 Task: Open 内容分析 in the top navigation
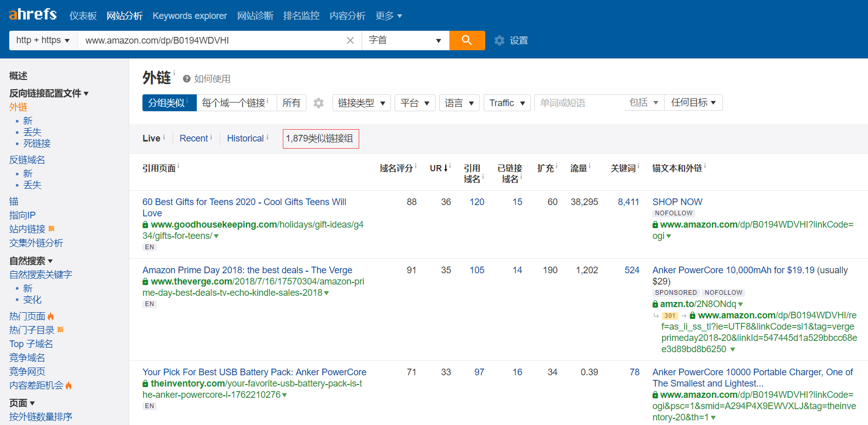[x=347, y=16]
